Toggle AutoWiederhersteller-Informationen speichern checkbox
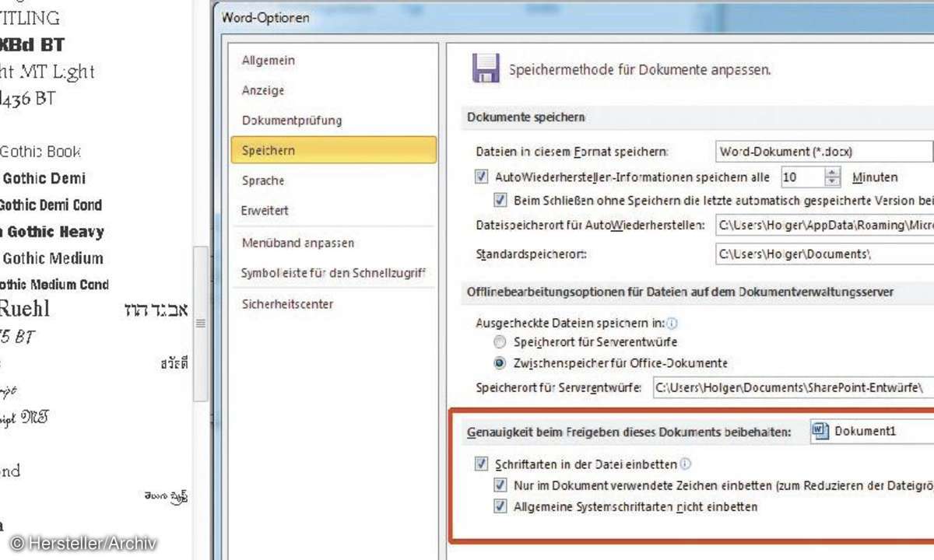 point(482,177)
